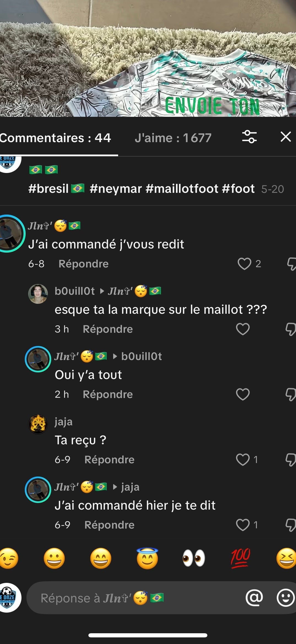Image resolution: width=296 pixels, height=644 pixels.
Task: Insert the eyes emoji
Action: pos(194,559)
